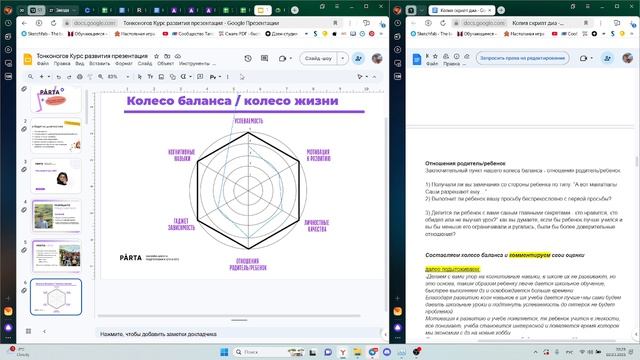Click speaker notes field below slide
640x360 pixels.
(x=239, y=334)
